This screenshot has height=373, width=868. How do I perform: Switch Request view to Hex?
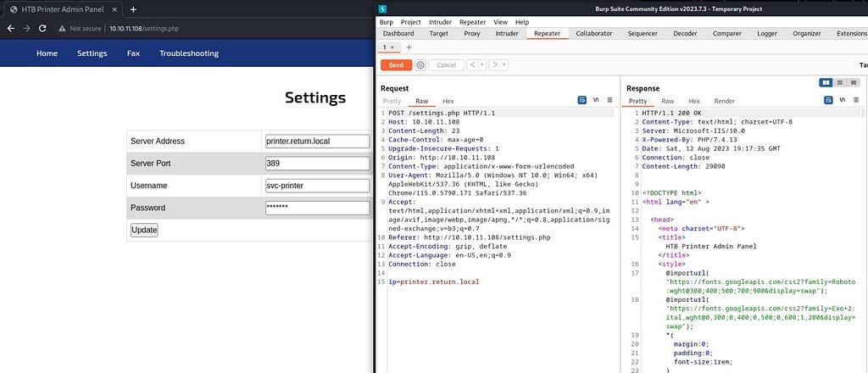click(x=448, y=101)
